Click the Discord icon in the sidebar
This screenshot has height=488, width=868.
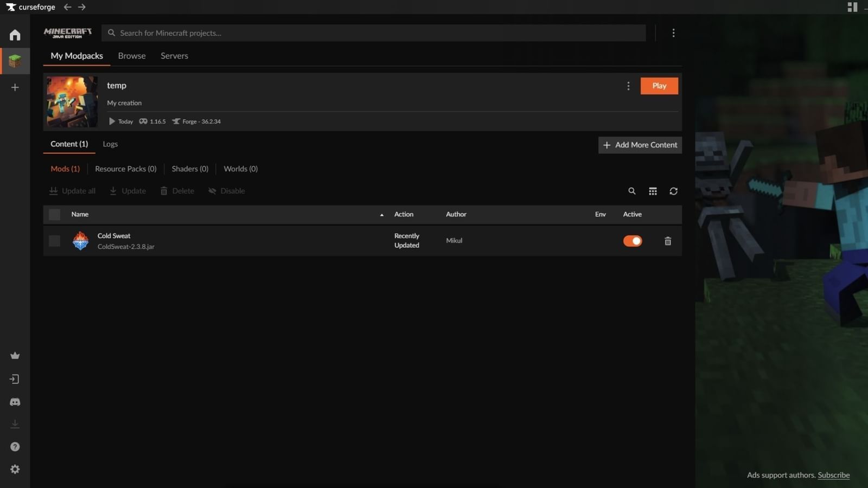click(x=15, y=402)
